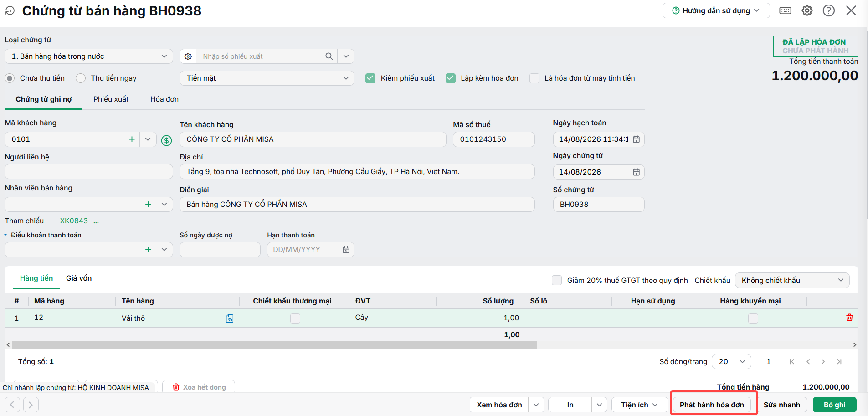868x416 pixels.
Task: Expand the phiếu xuất search dropdown arrow
Action: [346, 56]
